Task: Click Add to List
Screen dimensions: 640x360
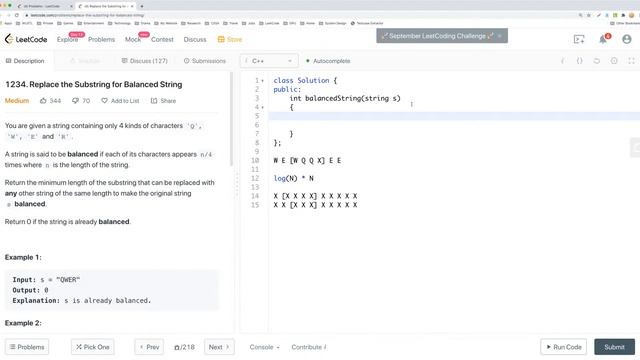Action: click(x=120, y=100)
